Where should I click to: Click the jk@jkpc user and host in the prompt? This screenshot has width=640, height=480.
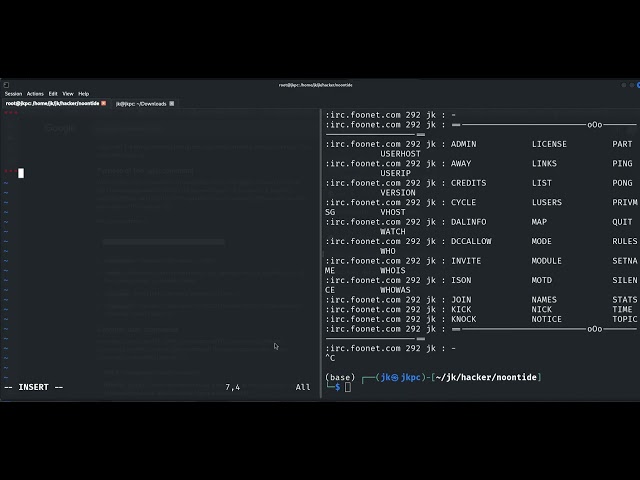[401, 378]
